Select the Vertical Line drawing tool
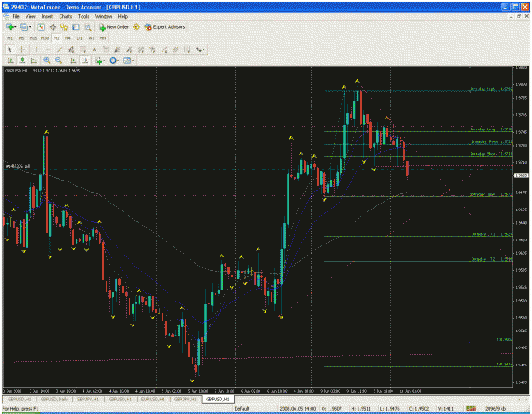The height and width of the screenshot is (414, 532). [37, 49]
